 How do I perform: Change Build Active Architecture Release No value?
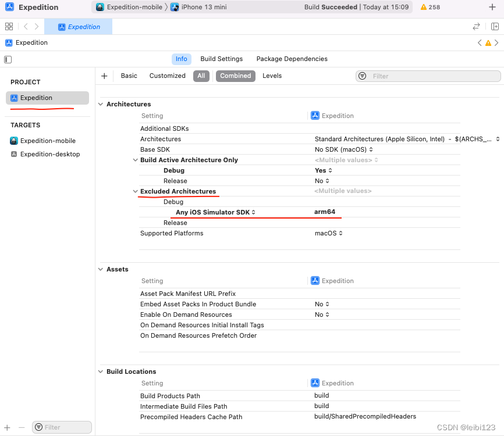tap(322, 181)
